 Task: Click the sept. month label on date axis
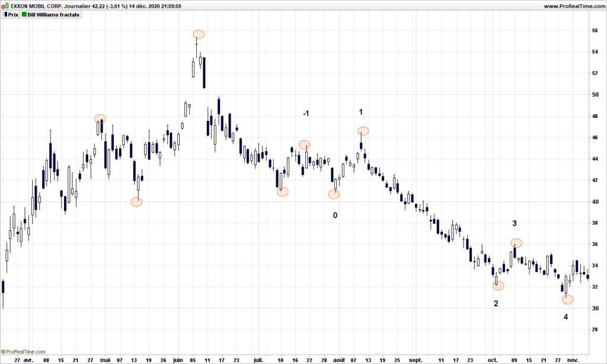(416, 360)
